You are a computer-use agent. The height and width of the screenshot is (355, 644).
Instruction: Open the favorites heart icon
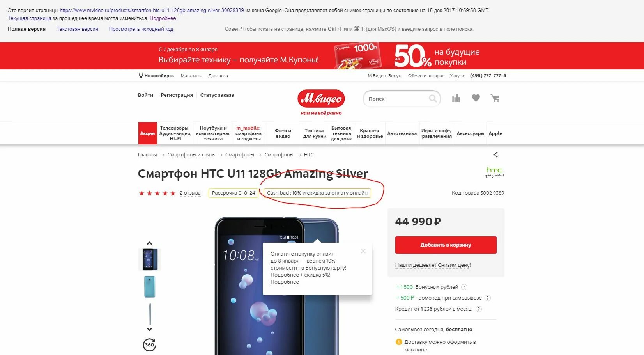(476, 98)
